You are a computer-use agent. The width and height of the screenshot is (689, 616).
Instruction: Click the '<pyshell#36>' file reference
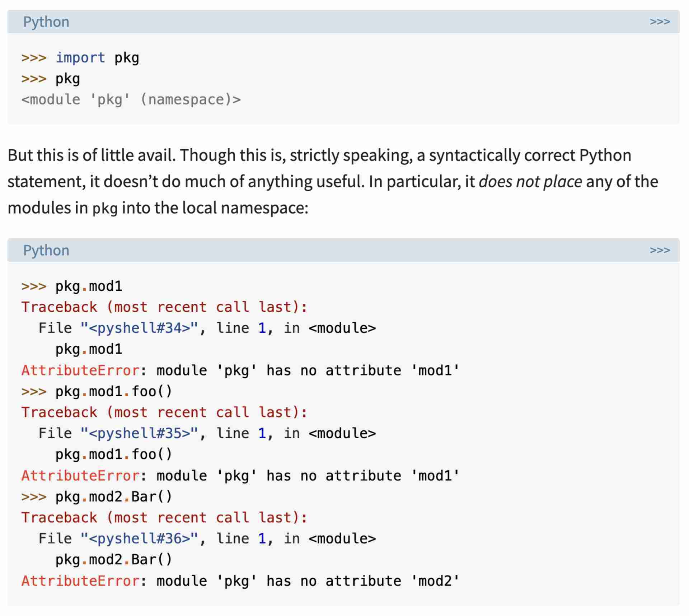[139, 538]
